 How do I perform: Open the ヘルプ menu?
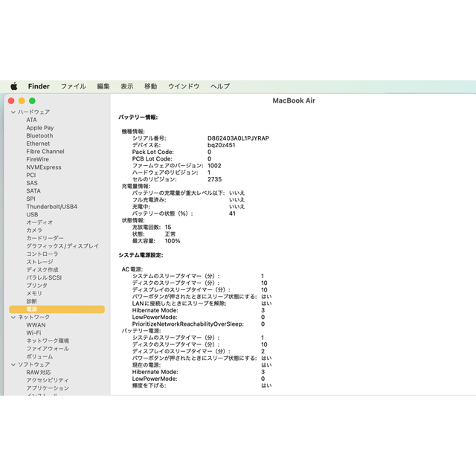(x=220, y=86)
